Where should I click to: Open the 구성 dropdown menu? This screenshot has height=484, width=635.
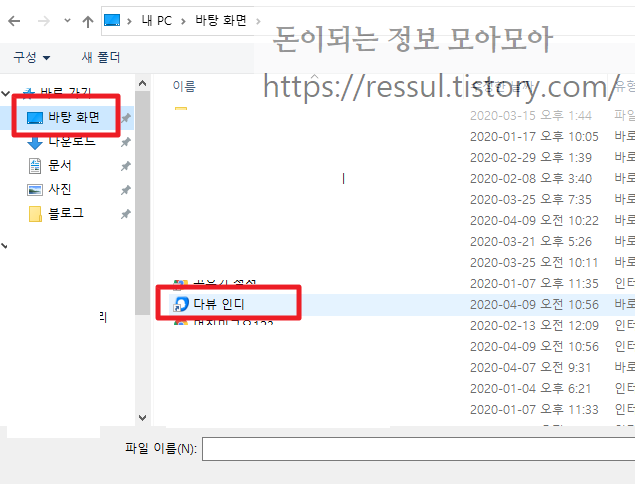32,57
